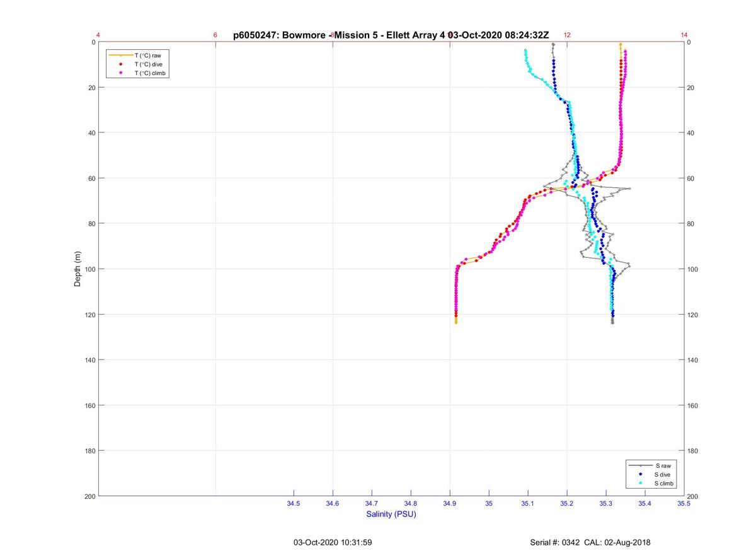Screen dimensions: 756x558
Task: Click the 'Salinity (PSU)' axis label
Action: 391,514
